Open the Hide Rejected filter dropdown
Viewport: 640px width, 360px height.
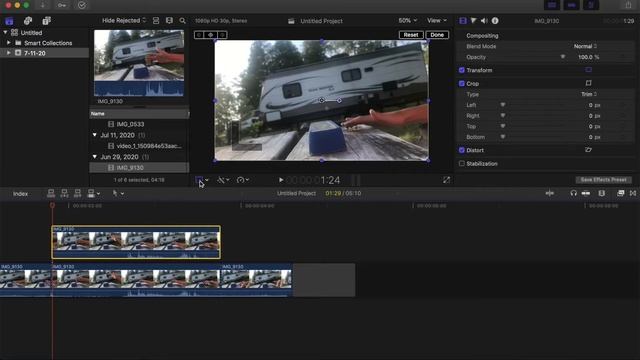pos(124,20)
